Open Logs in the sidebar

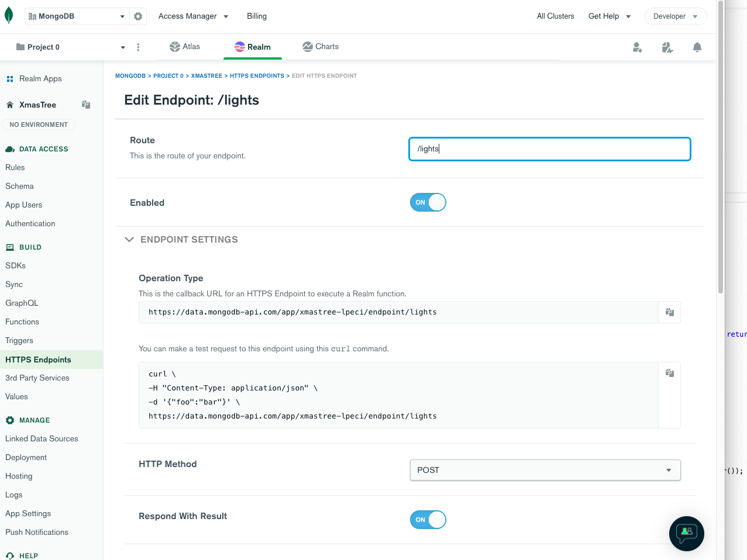point(14,495)
